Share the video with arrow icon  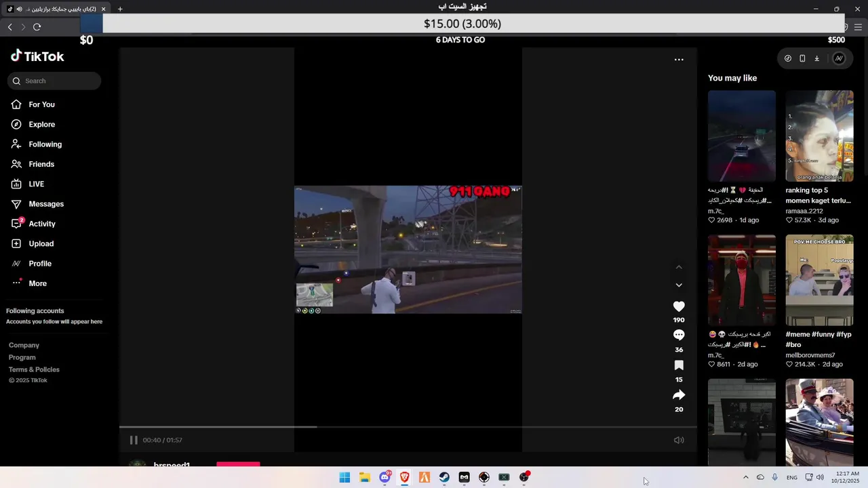coord(679,395)
